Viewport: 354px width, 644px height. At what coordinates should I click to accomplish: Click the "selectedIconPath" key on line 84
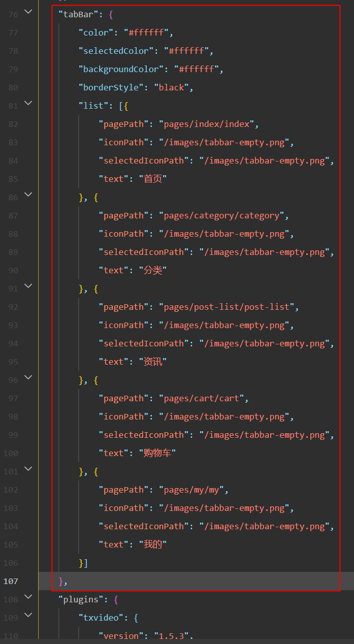click(144, 160)
